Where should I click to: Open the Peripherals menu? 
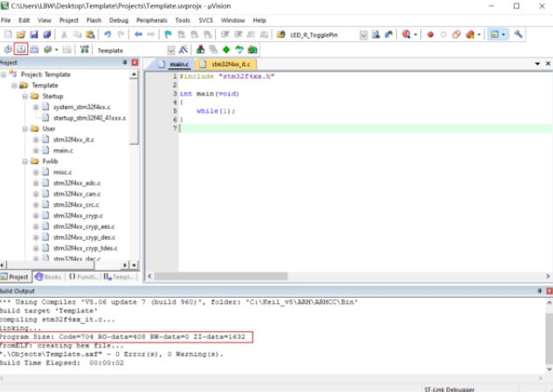pos(150,19)
